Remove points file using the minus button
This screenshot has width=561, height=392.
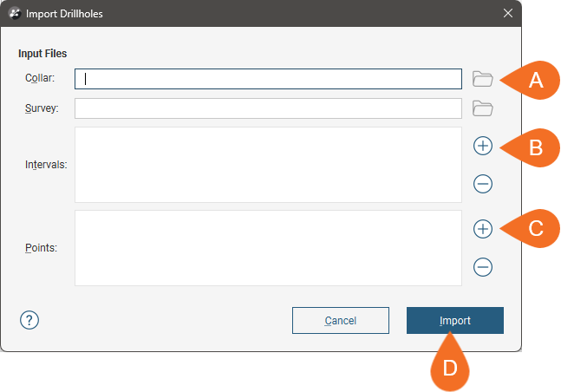click(483, 266)
